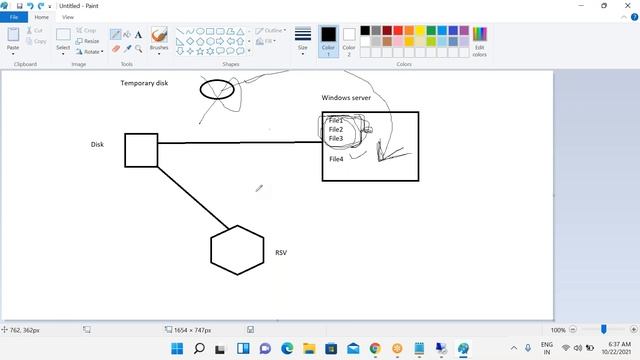
Task: Click the Crop button
Action: pyautogui.click(x=86, y=31)
